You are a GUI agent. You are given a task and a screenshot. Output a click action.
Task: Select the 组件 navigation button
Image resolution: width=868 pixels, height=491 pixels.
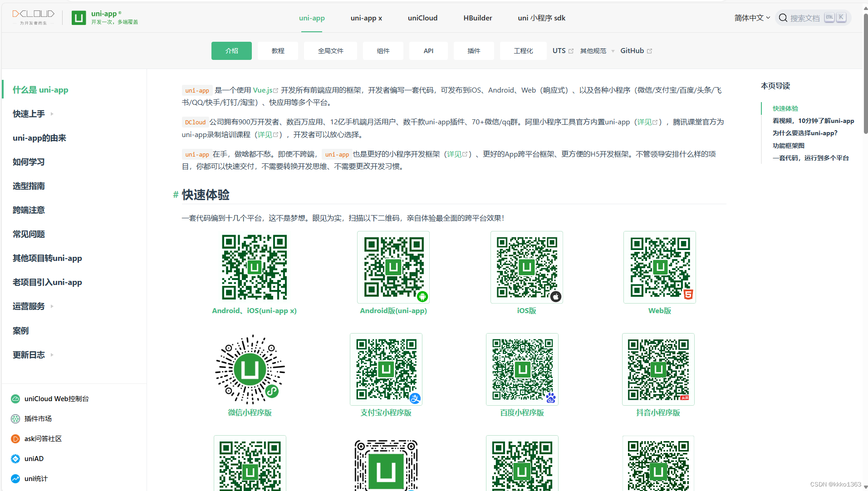(x=383, y=51)
